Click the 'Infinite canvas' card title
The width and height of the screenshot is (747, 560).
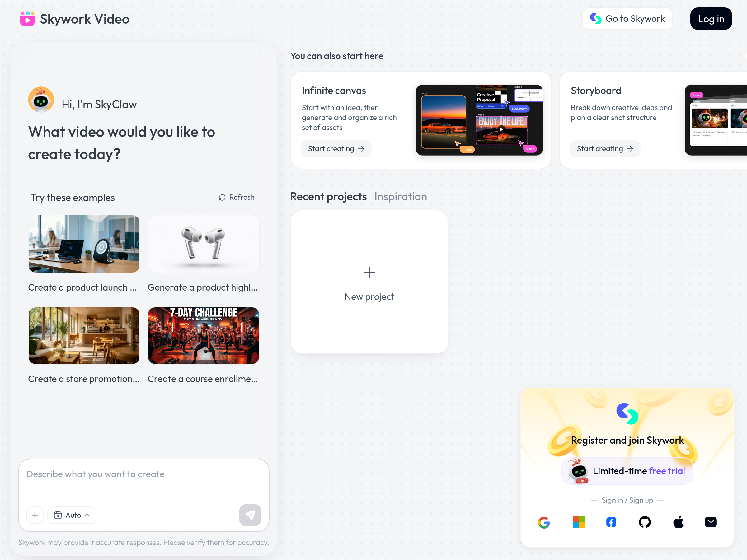coord(334,91)
